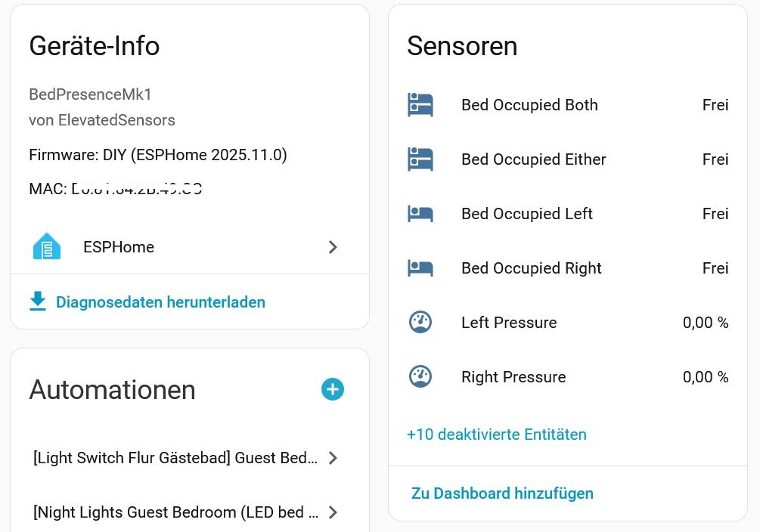Click the download icon beside Diagnosedaten
Viewport: 760px width, 532px height.
[38, 302]
